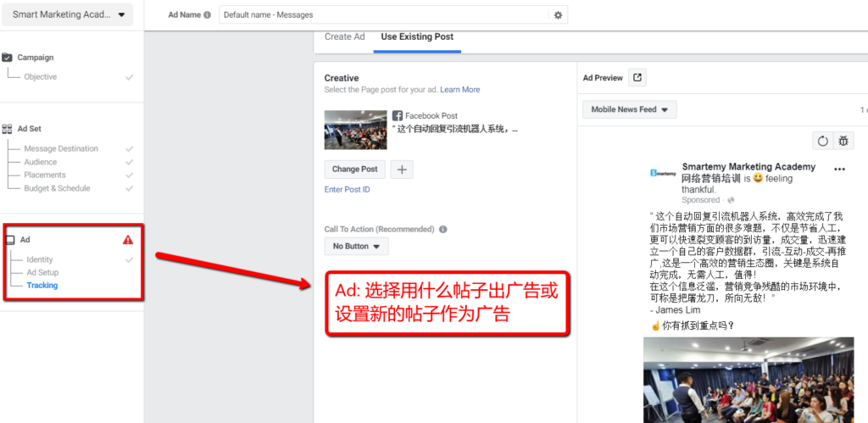Image resolution: width=868 pixels, height=423 pixels.
Task: Click the Message Destination completed checkmark
Action: [x=129, y=149]
